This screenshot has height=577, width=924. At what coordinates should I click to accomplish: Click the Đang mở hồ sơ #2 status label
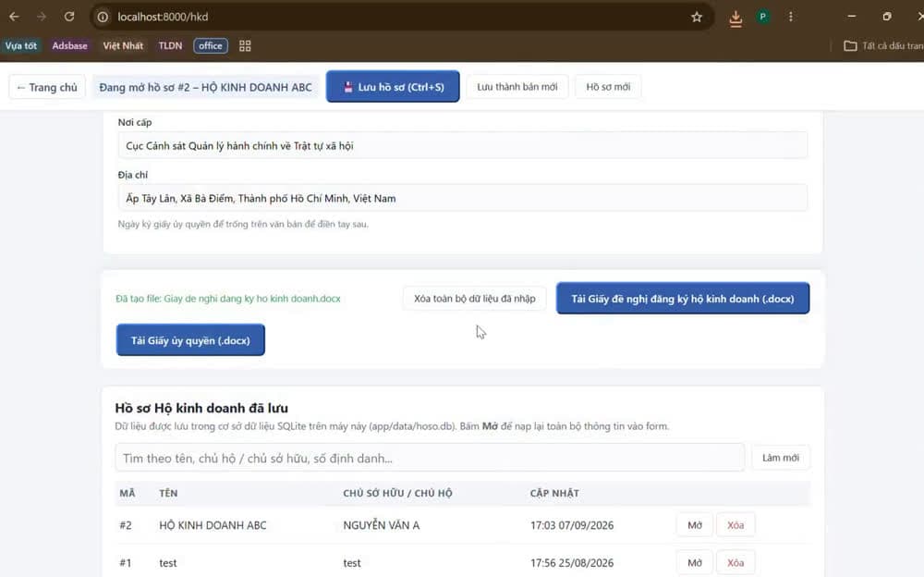point(205,87)
